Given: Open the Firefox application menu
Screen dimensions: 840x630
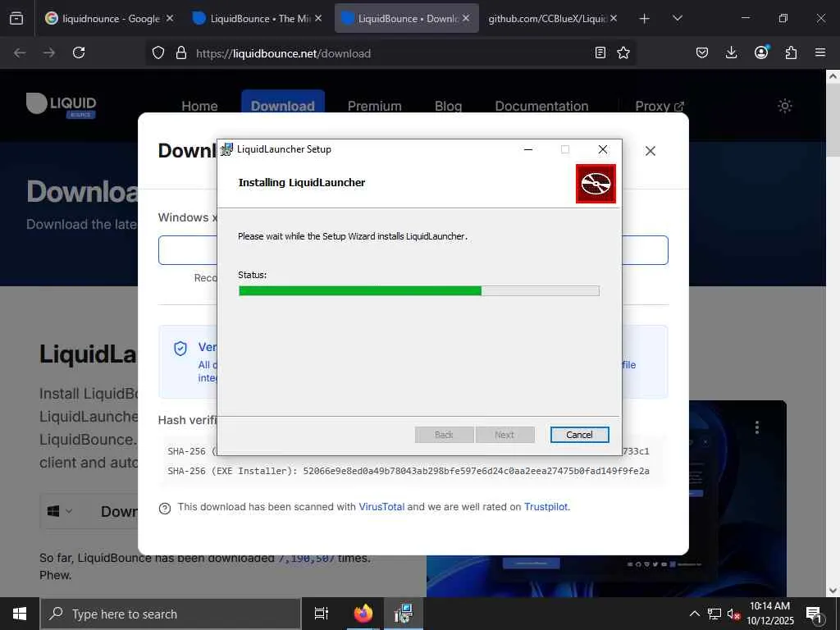Looking at the screenshot, I should (820, 52).
